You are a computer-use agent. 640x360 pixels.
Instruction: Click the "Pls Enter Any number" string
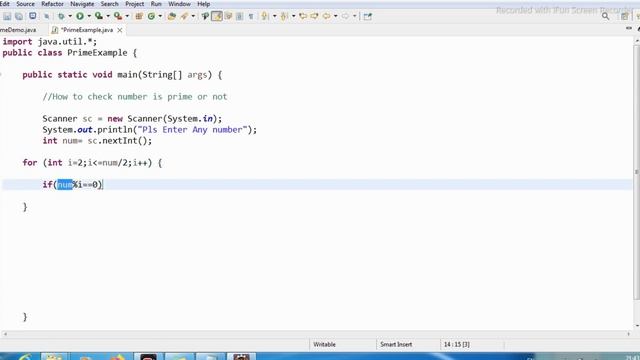[x=193, y=130]
